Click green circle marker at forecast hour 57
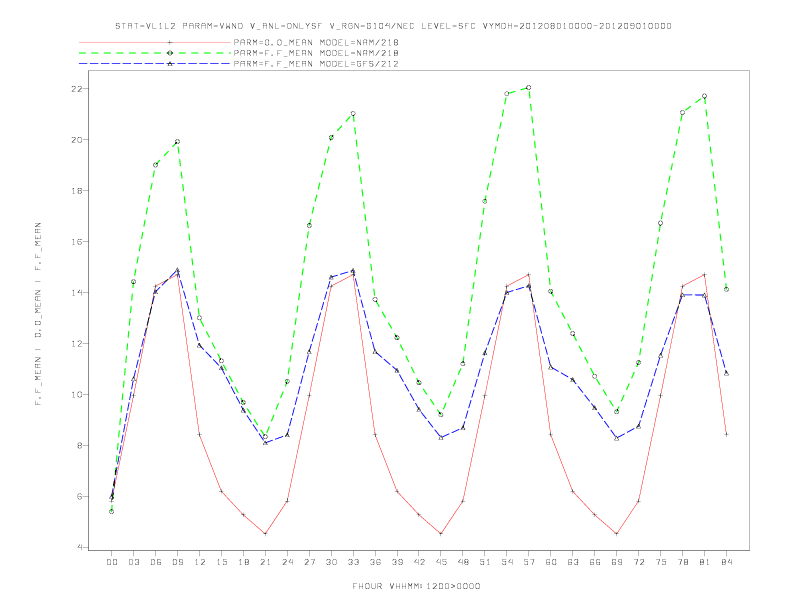The height and width of the screenshot is (612, 792). [529, 88]
